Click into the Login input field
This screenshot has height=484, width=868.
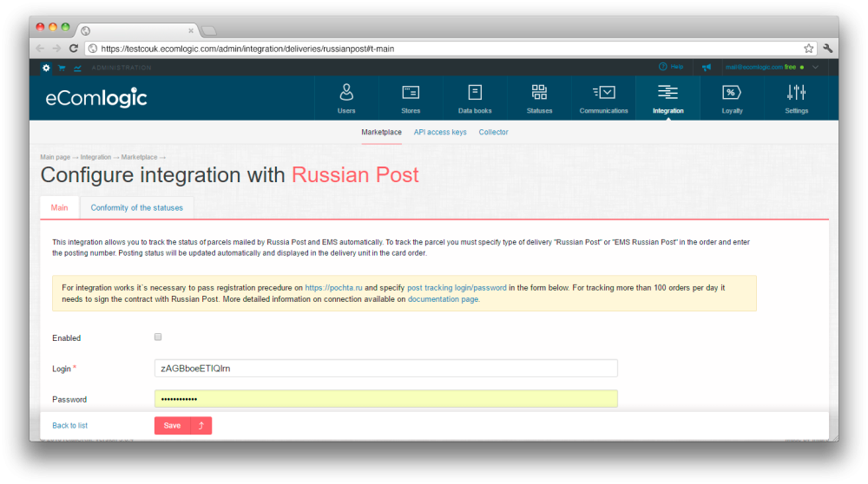[385, 368]
